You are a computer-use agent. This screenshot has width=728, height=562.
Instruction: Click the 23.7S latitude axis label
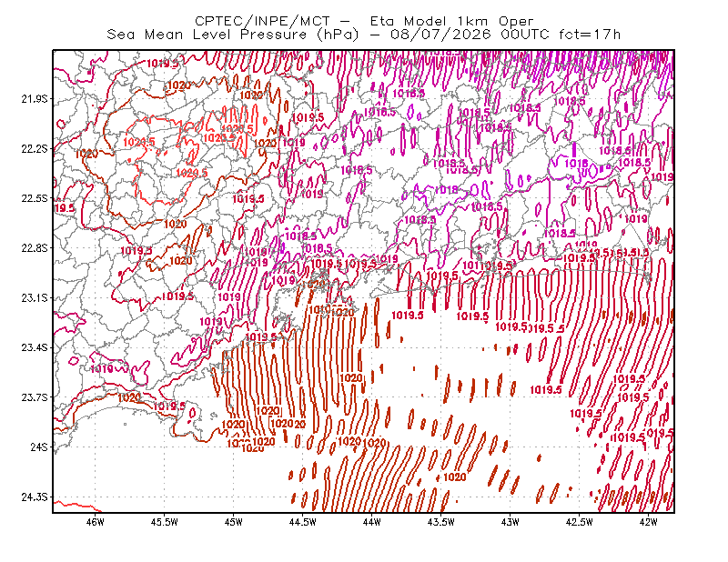click(x=35, y=397)
